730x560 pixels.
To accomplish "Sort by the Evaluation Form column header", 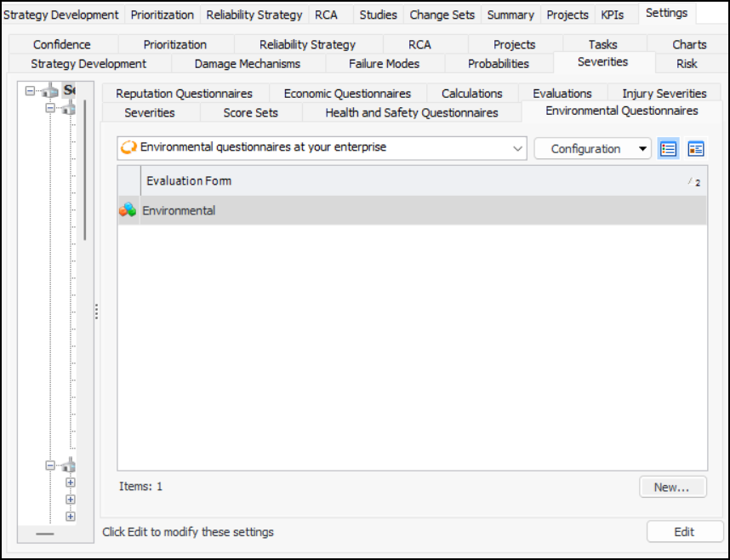I will [x=424, y=180].
